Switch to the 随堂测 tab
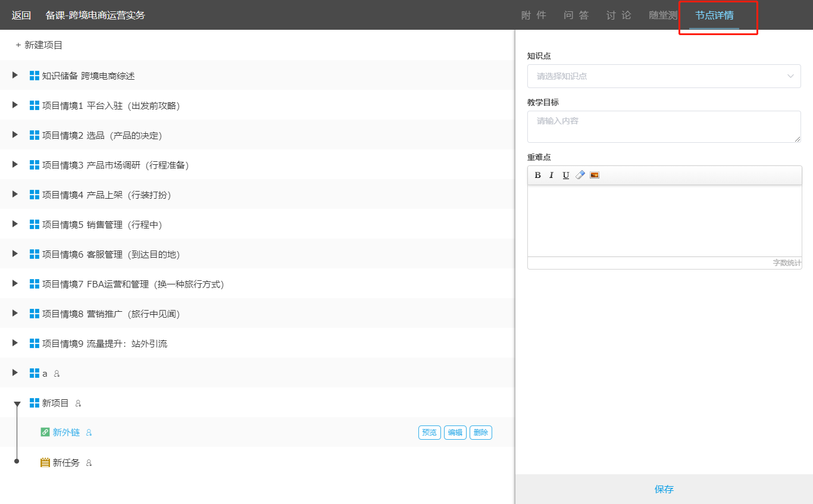 click(x=663, y=15)
